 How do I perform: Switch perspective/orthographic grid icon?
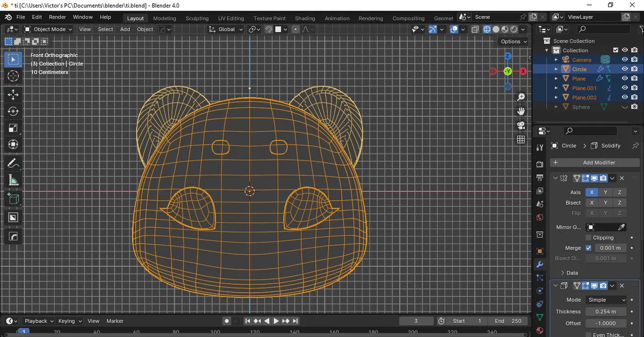coord(521,139)
